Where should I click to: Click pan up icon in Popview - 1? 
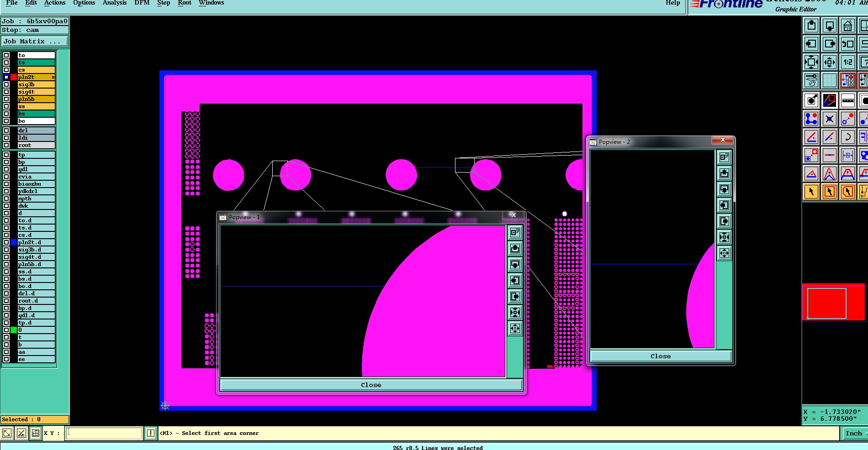515,248
